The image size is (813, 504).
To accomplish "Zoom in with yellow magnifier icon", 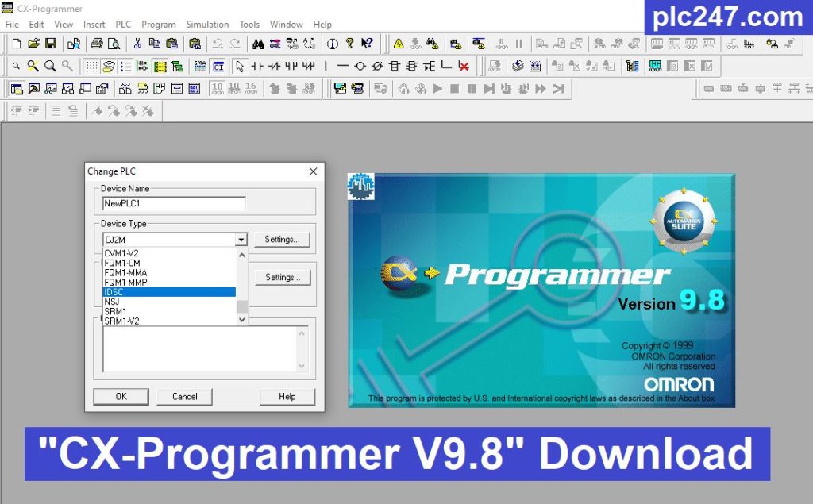I will [33, 66].
